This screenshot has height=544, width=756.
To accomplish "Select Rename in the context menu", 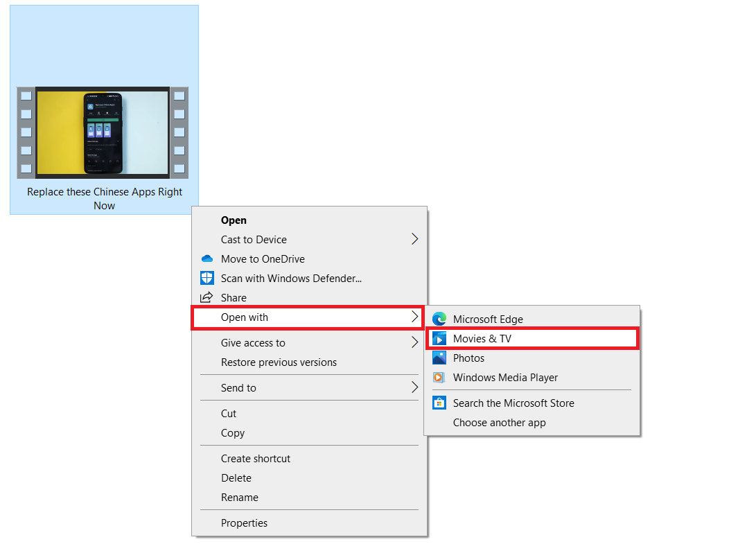I will click(x=309, y=497).
